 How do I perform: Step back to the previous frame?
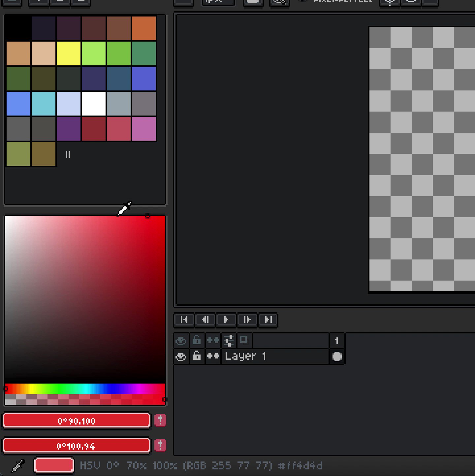tap(205, 320)
